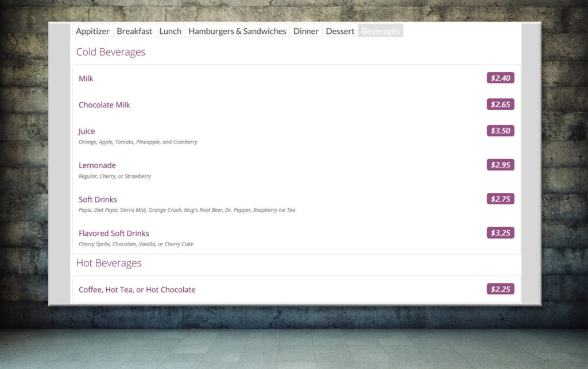Click the active Beverages tab

[x=380, y=31]
